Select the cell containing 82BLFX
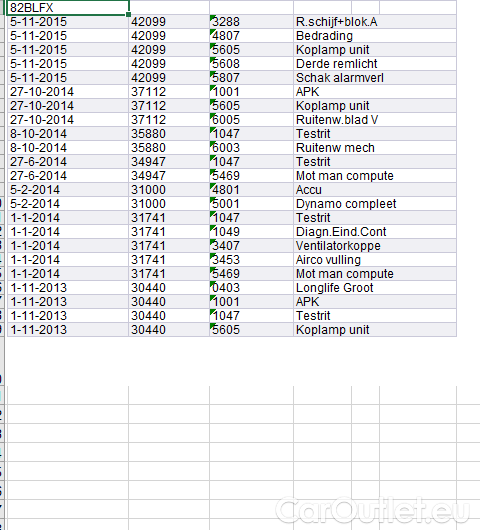The height and width of the screenshot is (530, 480). (68, 7)
